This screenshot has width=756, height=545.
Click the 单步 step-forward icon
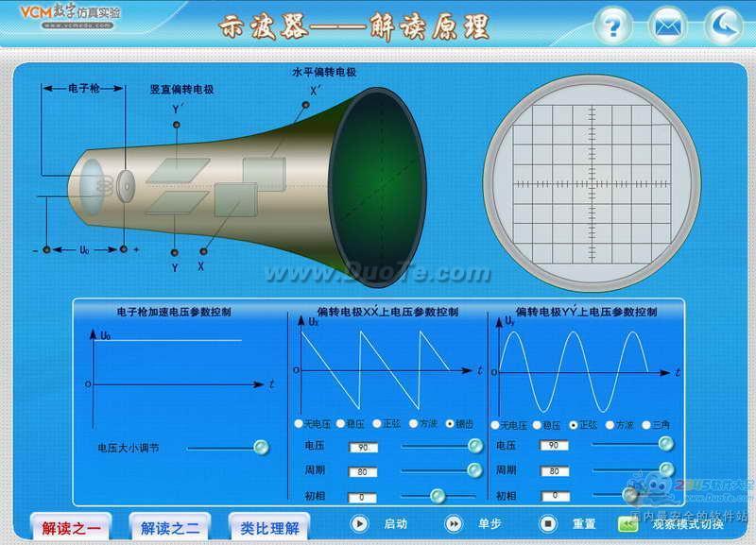pos(454,523)
